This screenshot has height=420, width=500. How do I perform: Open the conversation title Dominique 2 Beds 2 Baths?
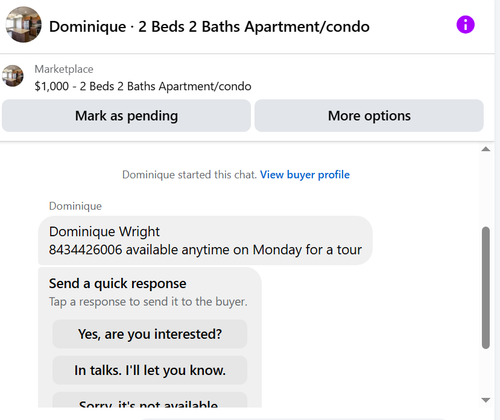[x=209, y=27]
